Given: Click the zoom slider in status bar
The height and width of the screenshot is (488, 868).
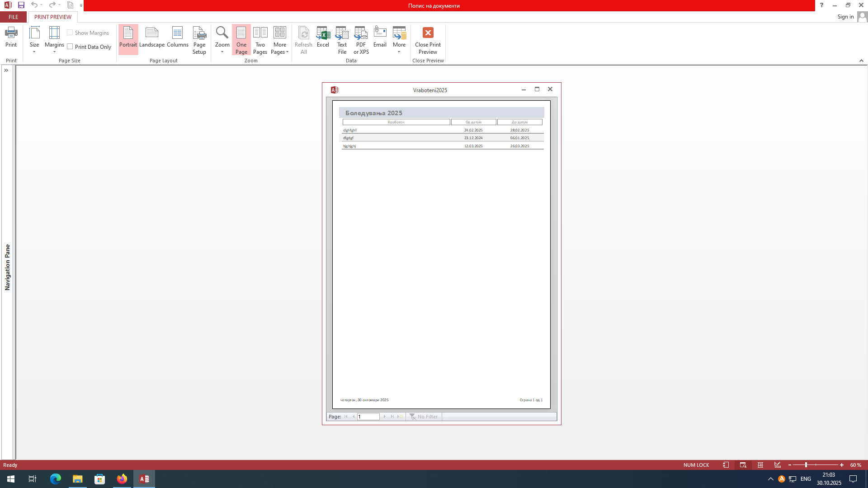Looking at the screenshot, I should click(806, 465).
